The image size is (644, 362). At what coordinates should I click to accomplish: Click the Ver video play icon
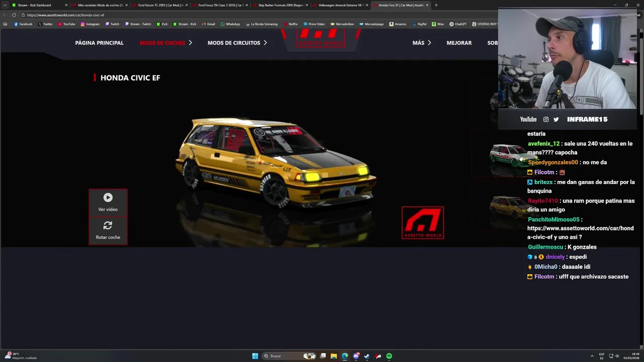108,198
